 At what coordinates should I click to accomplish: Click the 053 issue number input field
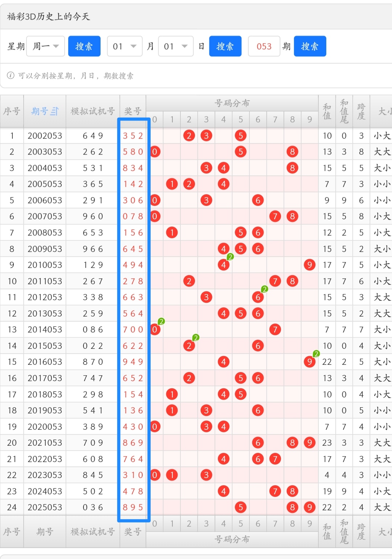[264, 46]
